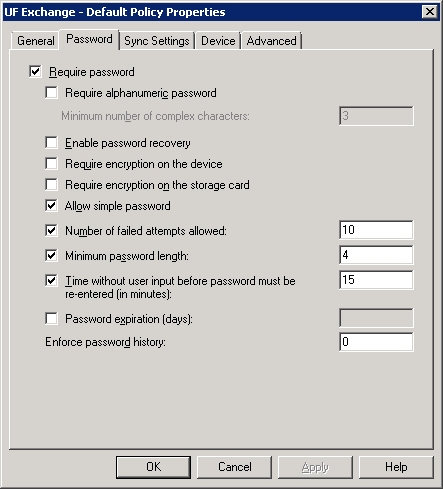Uncheck Minimum password length checkbox

pos(51,256)
